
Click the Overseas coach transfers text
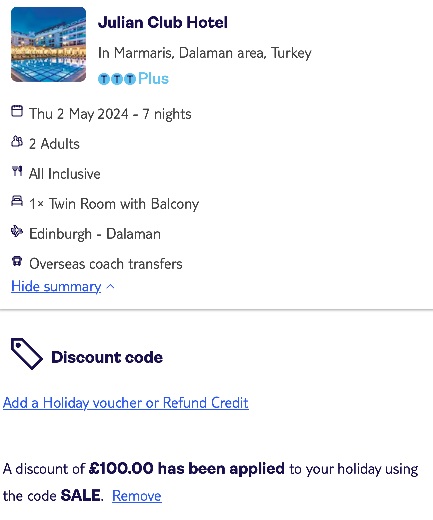pos(106,264)
